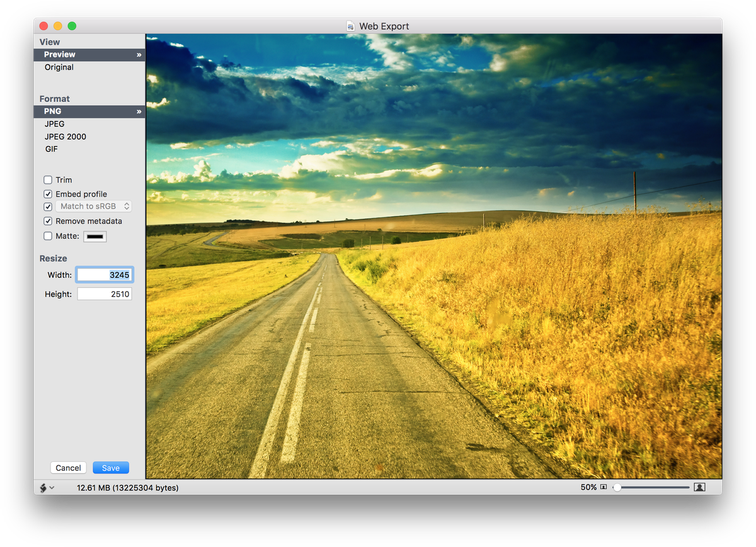Click the optimization icon in the status bar

tap(42, 487)
